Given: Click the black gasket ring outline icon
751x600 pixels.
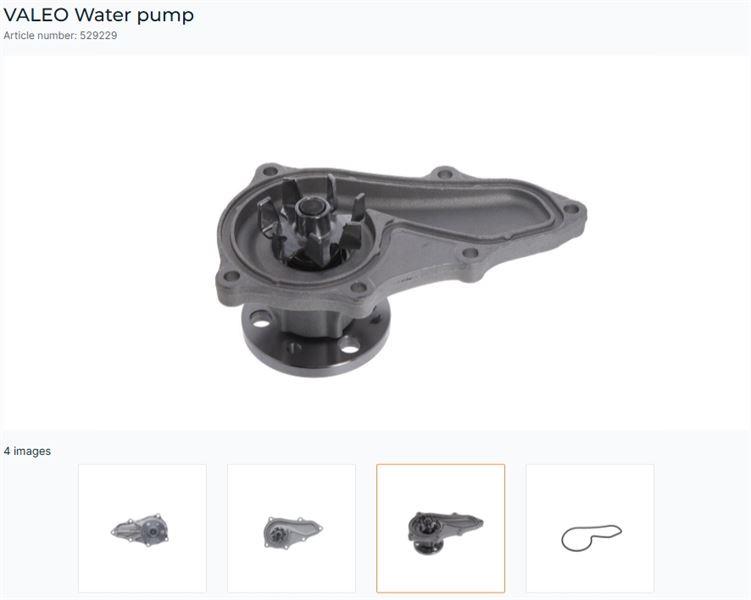Looking at the screenshot, I should tap(592, 538).
